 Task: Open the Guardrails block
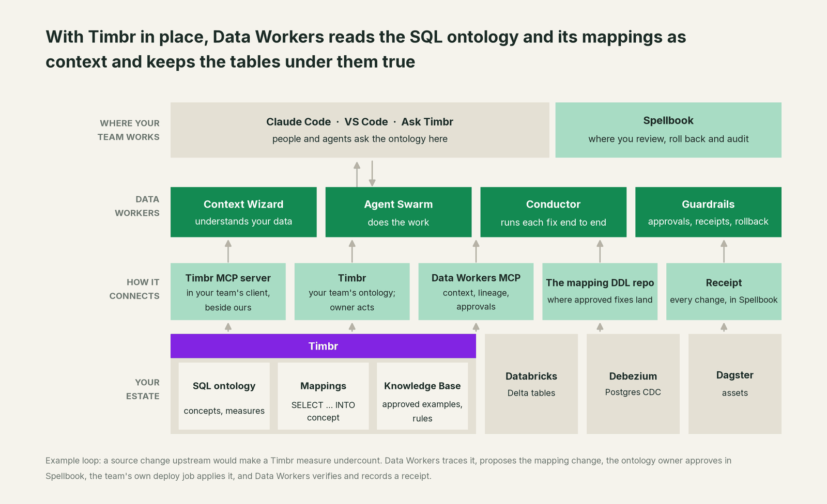coord(708,212)
